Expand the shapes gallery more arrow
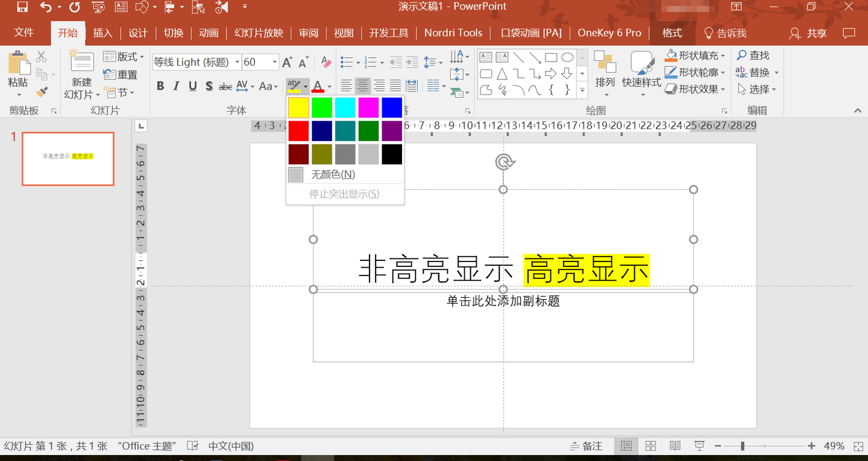 point(582,90)
